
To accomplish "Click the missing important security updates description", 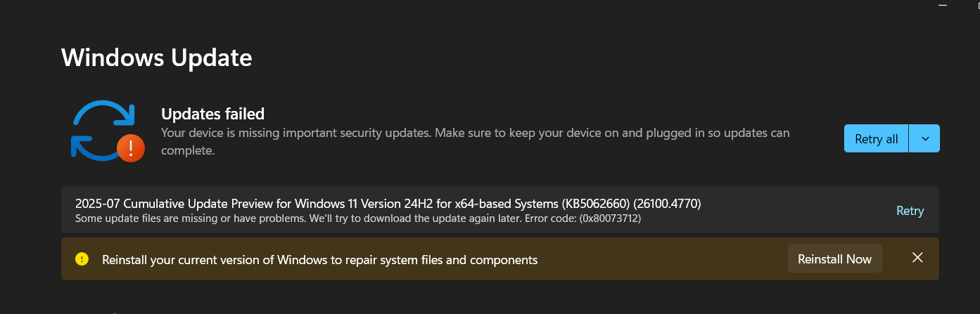I will [476, 141].
